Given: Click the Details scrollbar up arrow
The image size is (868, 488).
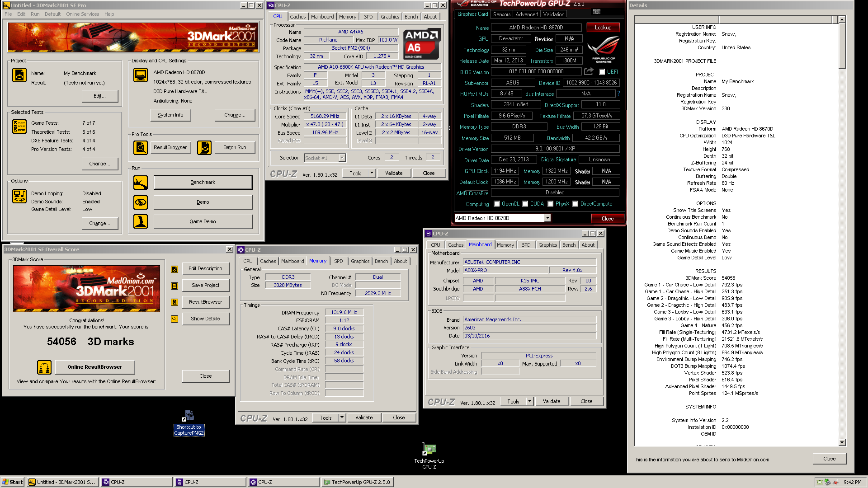Looking at the screenshot, I should click(x=842, y=19).
